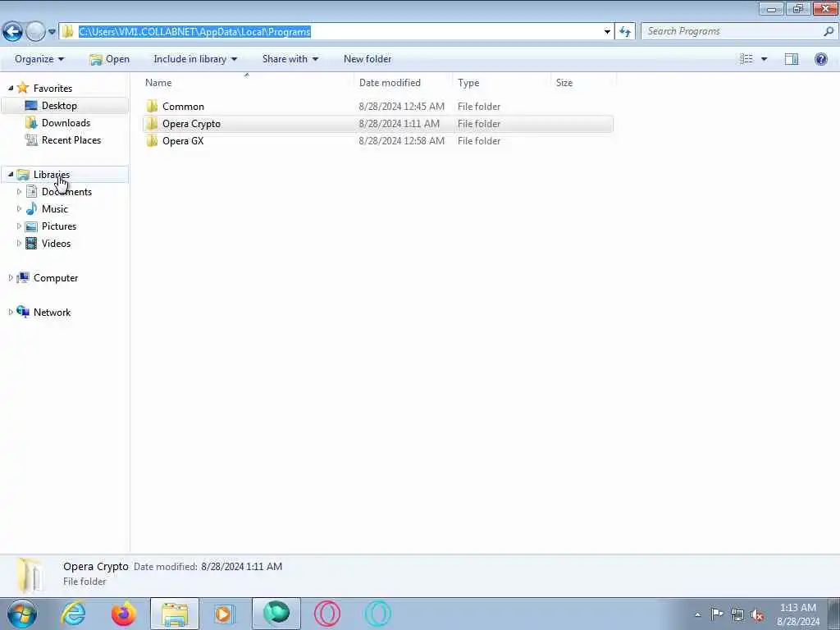Open the Organize menu
840x630 pixels.
(x=39, y=59)
